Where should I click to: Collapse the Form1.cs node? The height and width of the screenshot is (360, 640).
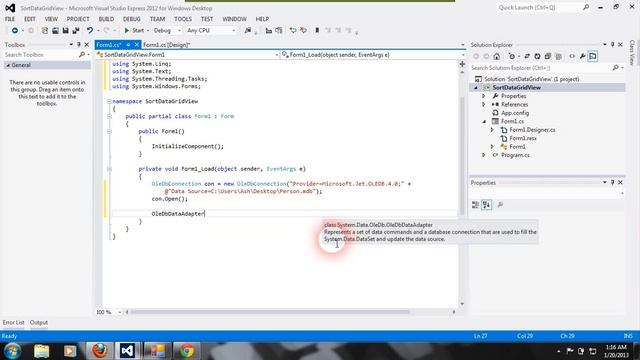[484, 121]
